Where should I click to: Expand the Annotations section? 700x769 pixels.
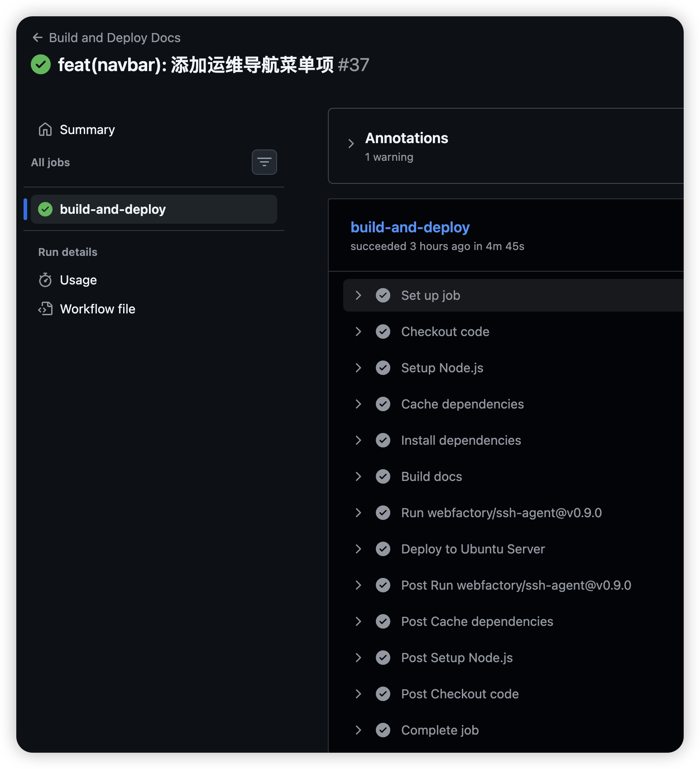click(x=351, y=144)
